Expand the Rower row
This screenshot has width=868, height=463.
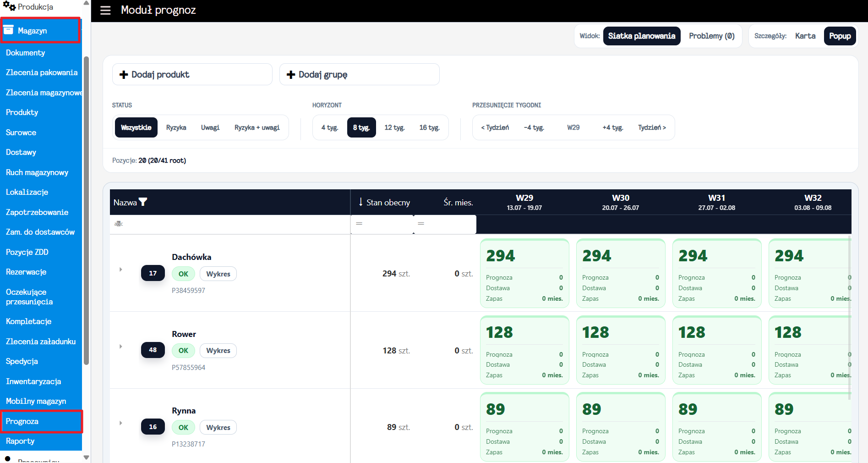(121, 347)
